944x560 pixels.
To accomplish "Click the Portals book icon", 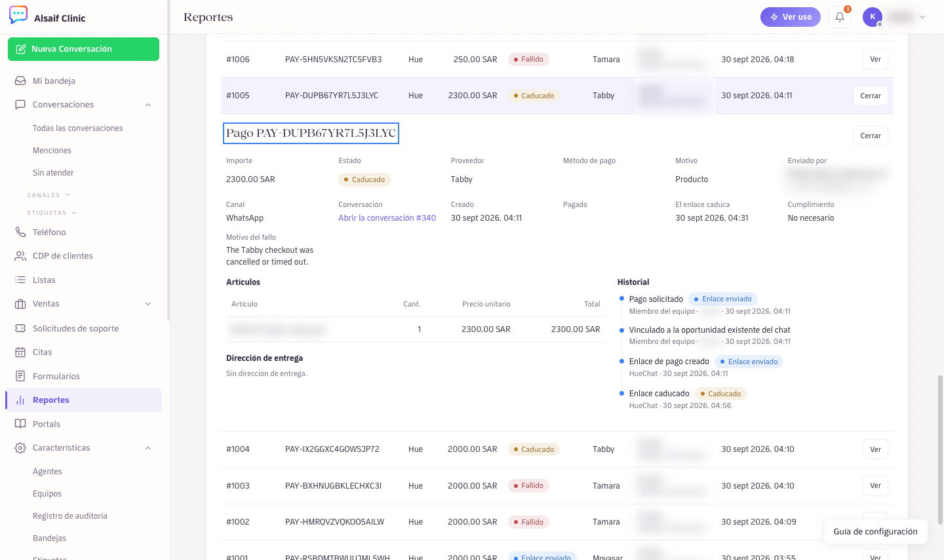I will click(20, 424).
